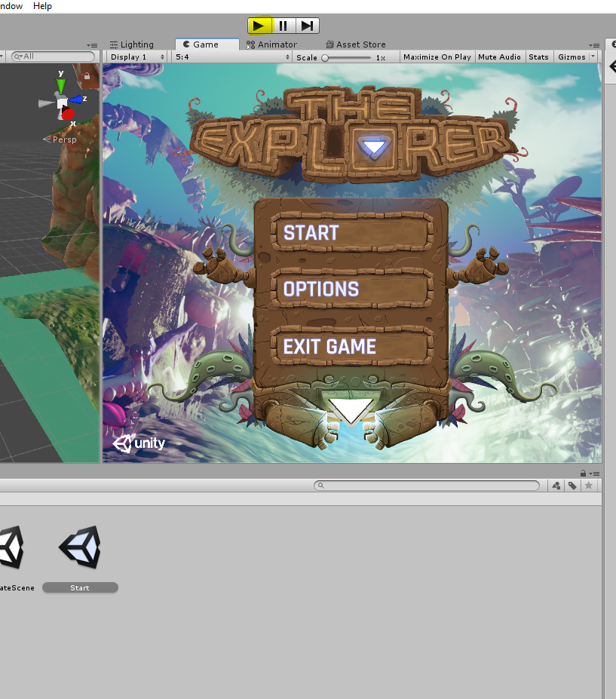Toggle Maximize On Play
The width and height of the screenshot is (616, 699).
point(437,57)
